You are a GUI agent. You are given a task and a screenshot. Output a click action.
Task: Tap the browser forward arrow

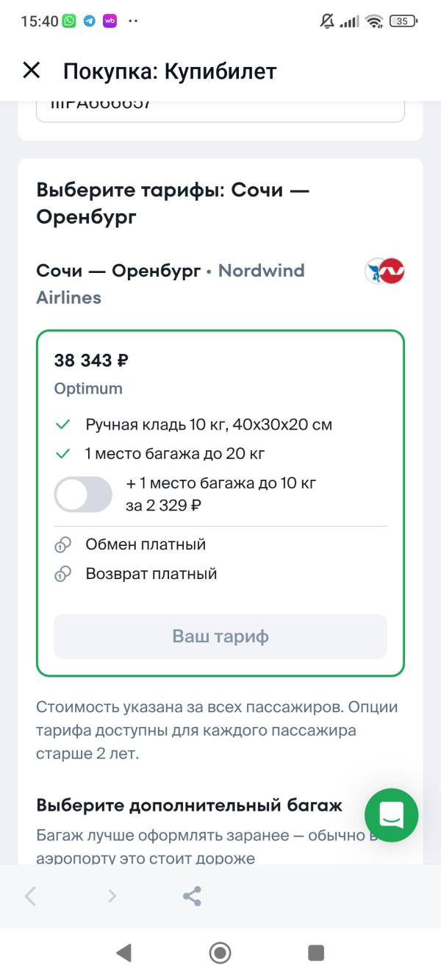point(112,896)
